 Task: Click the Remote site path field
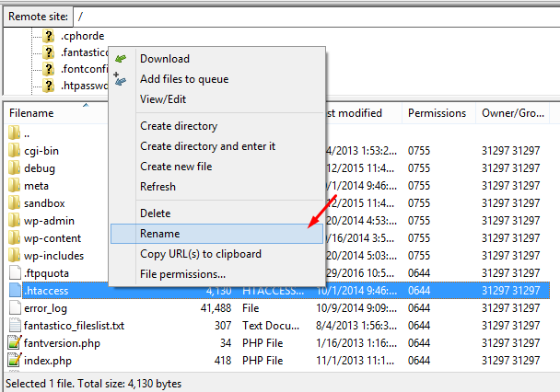click(x=317, y=17)
